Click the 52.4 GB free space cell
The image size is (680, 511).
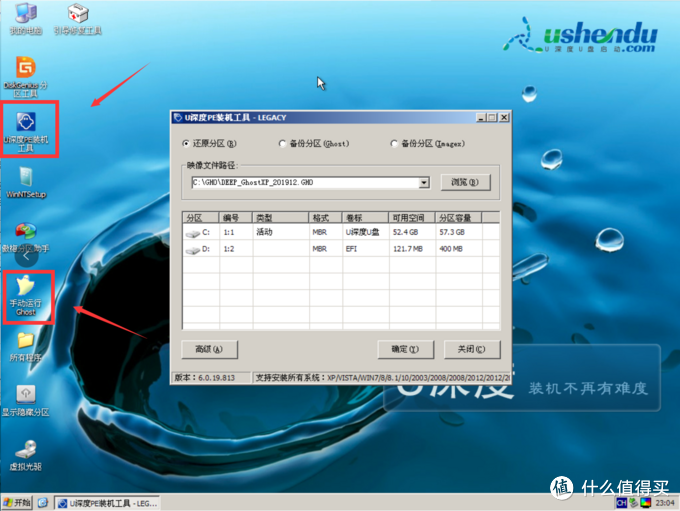point(405,233)
